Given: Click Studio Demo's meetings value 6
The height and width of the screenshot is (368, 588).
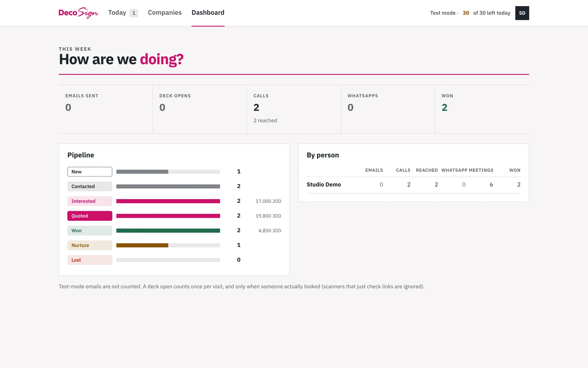Looking at the screenshot, I should pyautogui.click(x=491, y=184).
